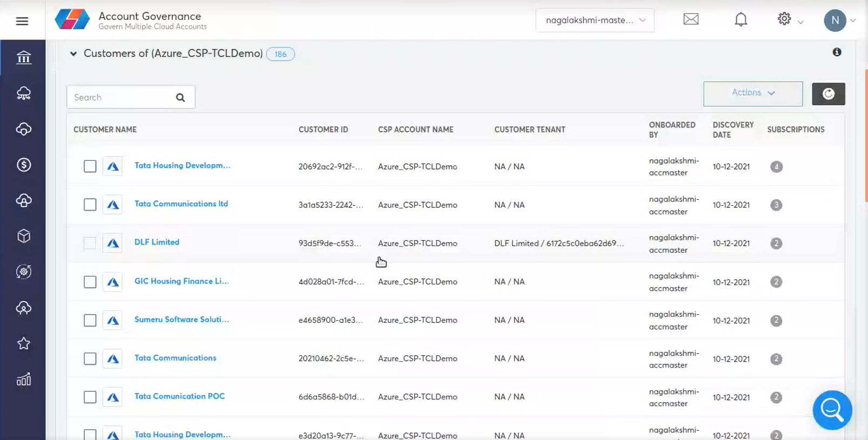Expand the Actions dropdown
868x440 pixels.
click(x=752, y=93)
